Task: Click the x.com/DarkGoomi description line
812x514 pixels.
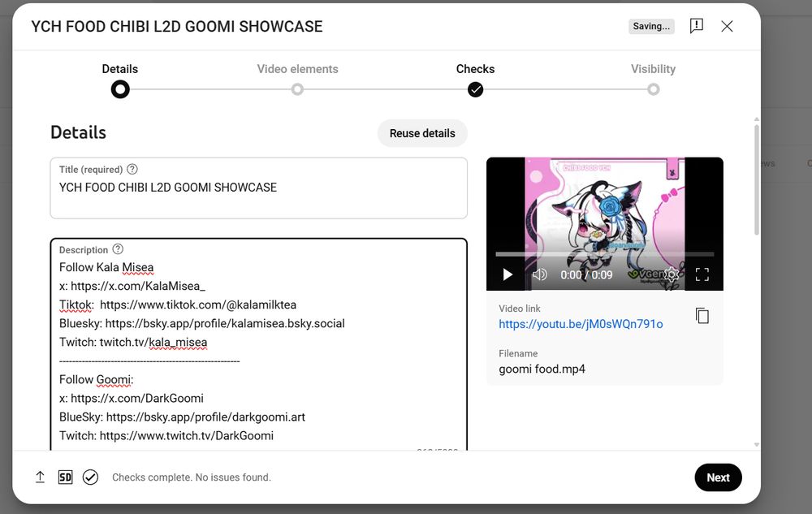Action: point(131,398)
